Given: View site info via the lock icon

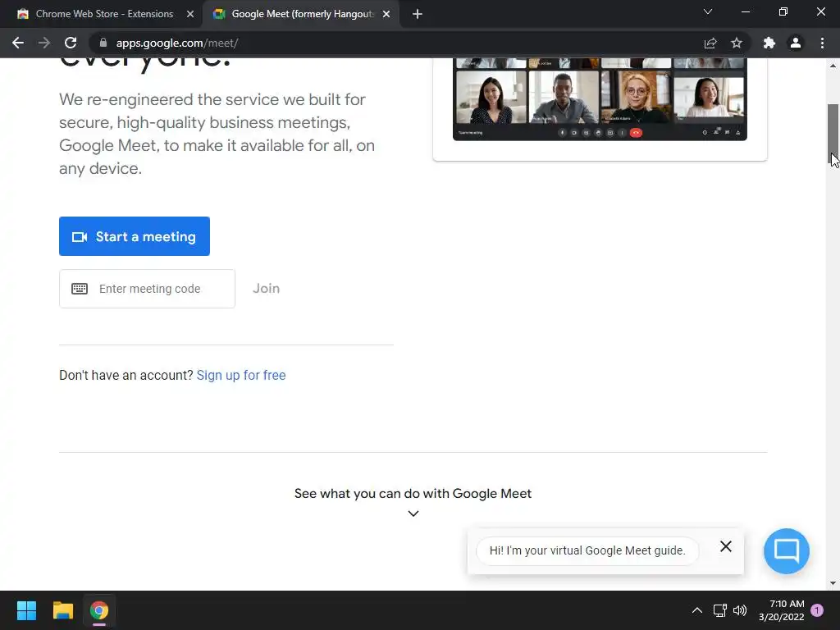Looking at the screenshot, I should [x=103, y=43].
